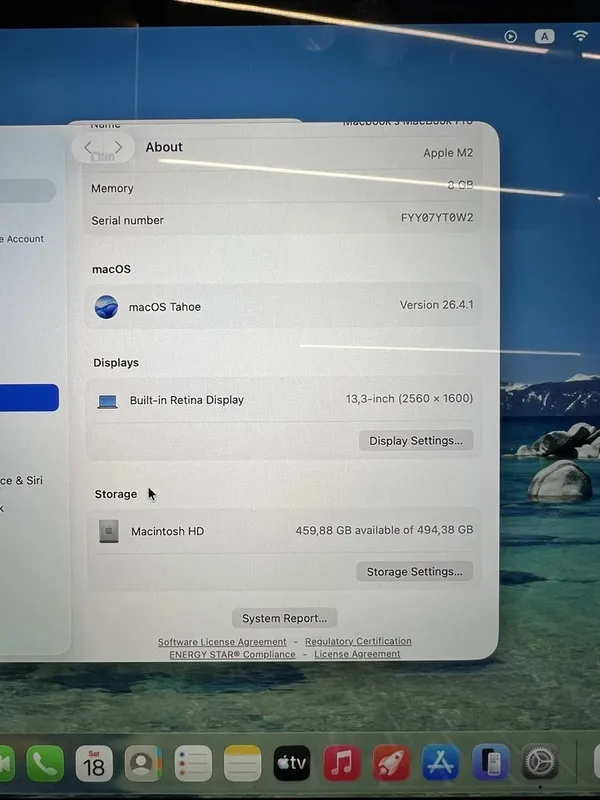Launch iPhone Mirroring from the Dock
This screenshot has height=800, width=600.
(490, 764)
